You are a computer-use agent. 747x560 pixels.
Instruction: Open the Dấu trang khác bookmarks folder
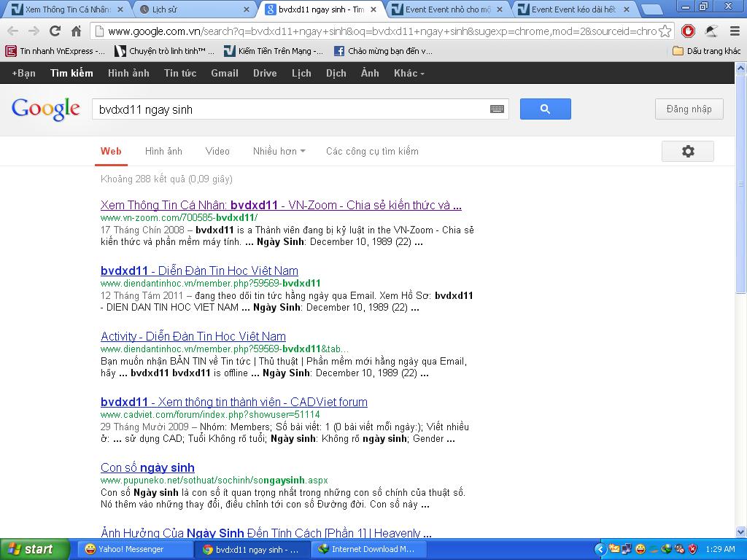[706, 51]
